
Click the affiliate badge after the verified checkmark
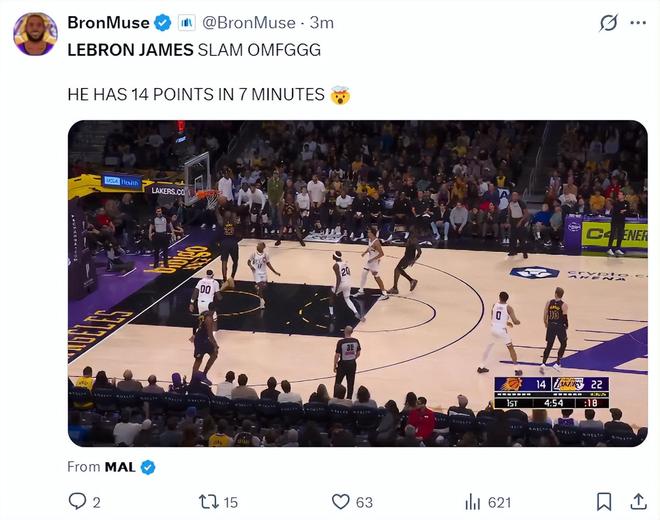(x=186, y=22)
